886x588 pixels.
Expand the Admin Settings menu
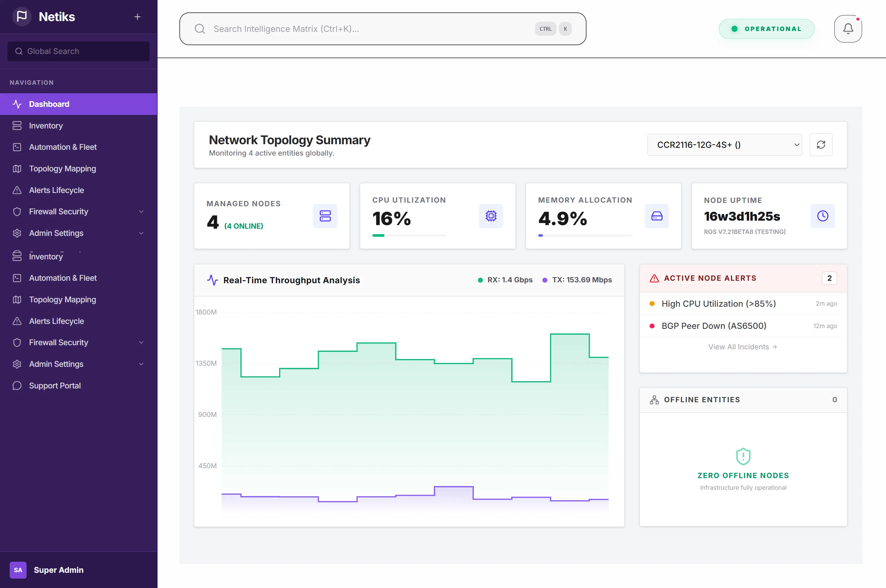click(141, 233)
